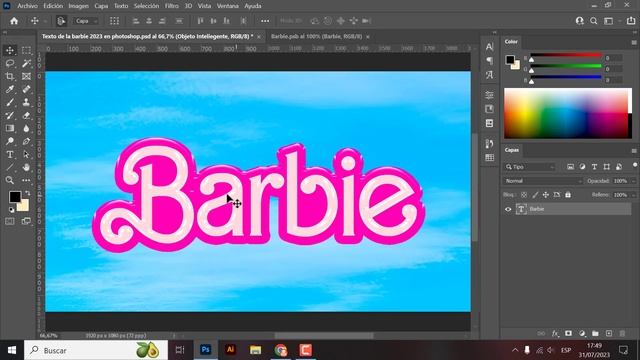Select the Move tool in the toolbox

[x=10, y=50]
